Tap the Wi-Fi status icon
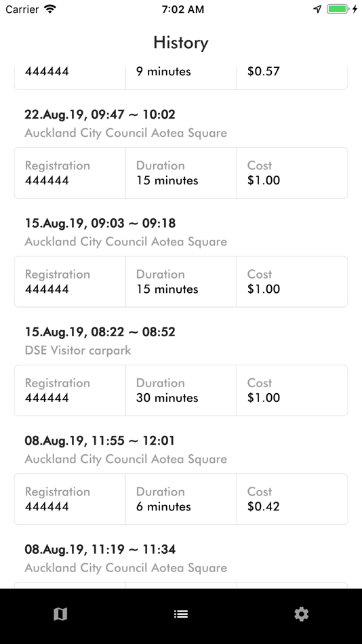 50,9
